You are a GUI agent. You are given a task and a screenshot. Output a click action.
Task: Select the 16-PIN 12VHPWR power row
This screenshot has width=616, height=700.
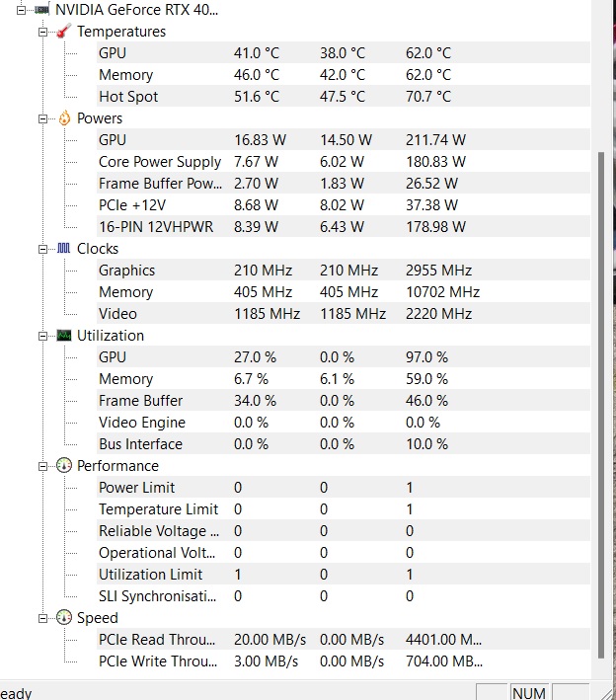[158, 227]
